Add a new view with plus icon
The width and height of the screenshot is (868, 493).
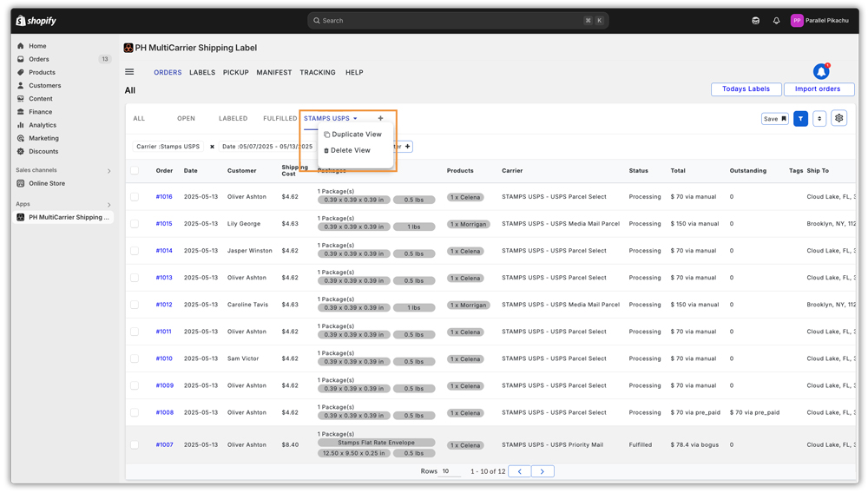coord(380,118)
